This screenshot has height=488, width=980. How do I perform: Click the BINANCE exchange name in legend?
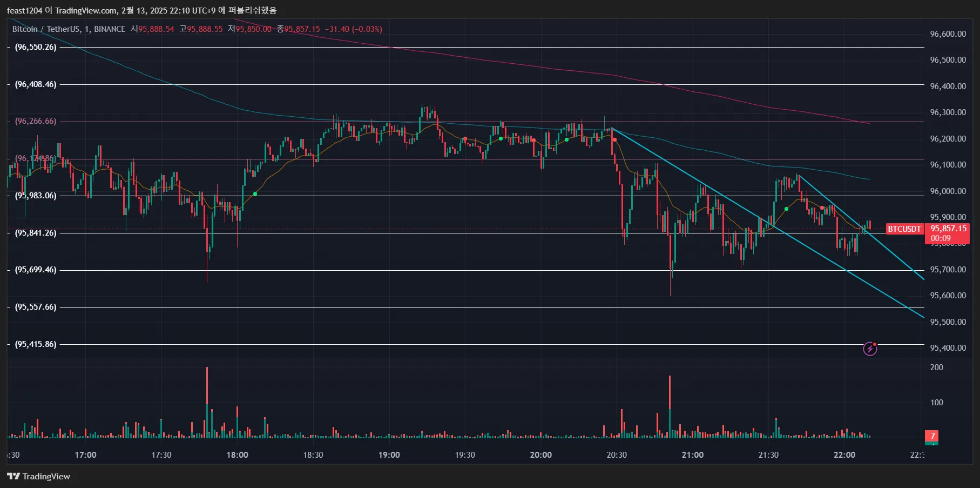pyautogui.click(x=110, y=29)
